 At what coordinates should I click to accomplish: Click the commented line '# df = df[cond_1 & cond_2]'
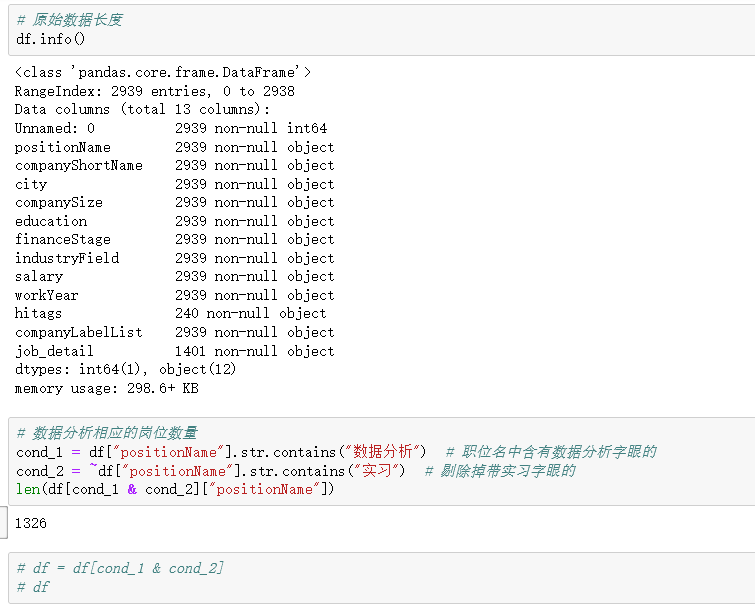(120, 569)
